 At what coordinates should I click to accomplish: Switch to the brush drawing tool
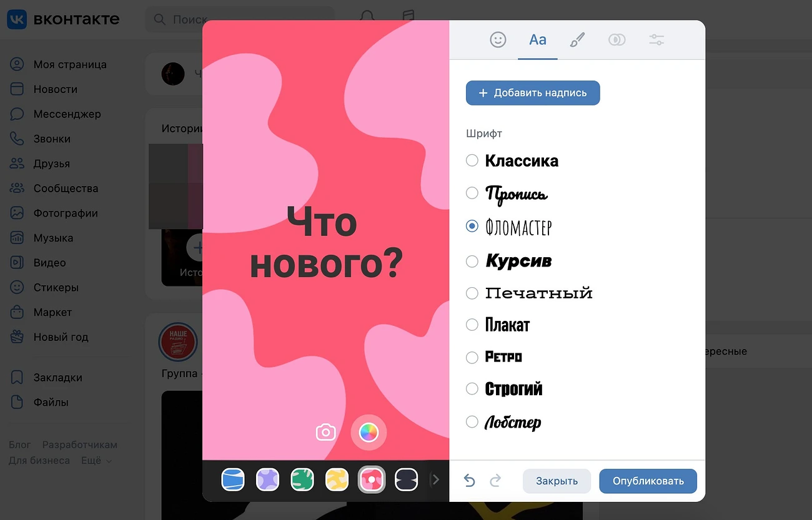tap(577, 40)
